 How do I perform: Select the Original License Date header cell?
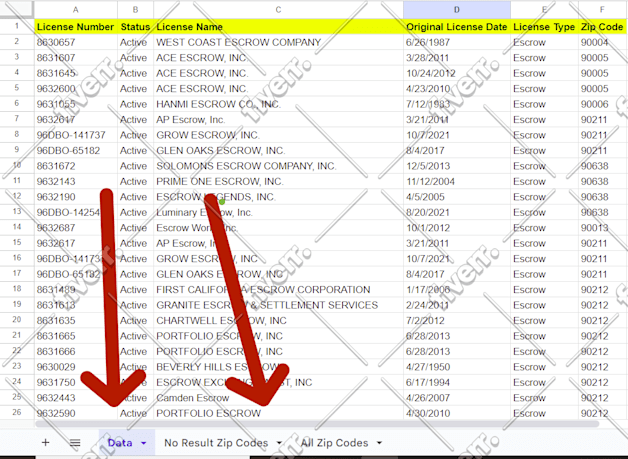pyautogui.click(x=457, y=27)
